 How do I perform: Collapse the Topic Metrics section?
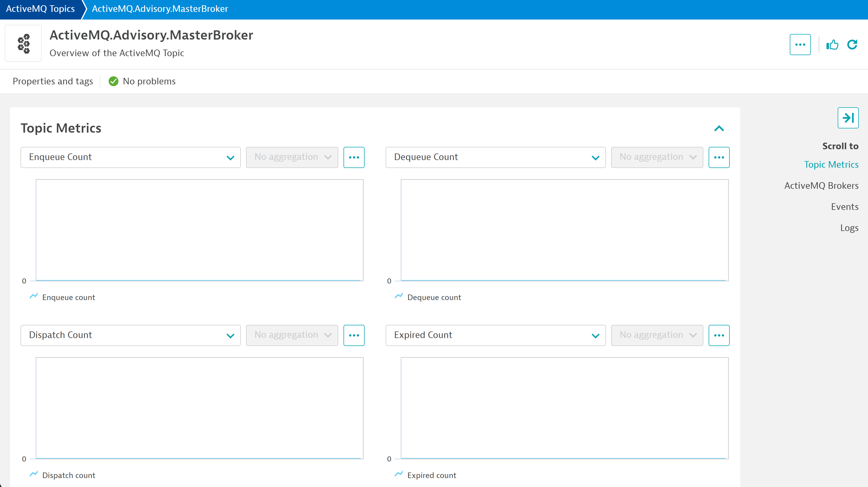point(719,128)
